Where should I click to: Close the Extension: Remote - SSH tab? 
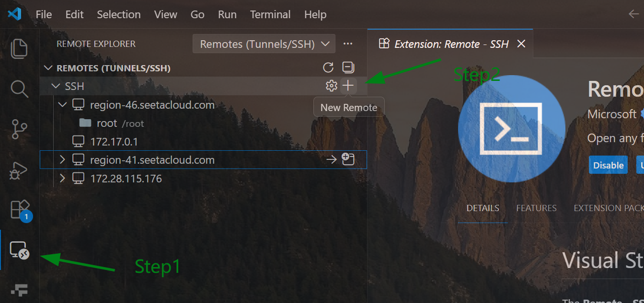[521, 44]
